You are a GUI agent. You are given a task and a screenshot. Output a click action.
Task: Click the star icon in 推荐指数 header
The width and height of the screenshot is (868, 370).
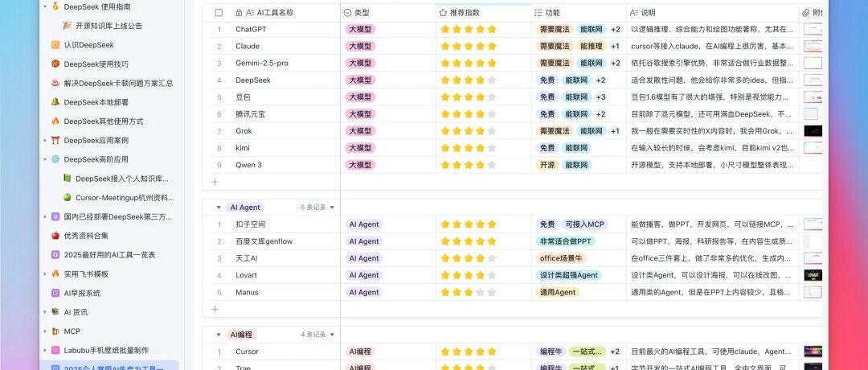(x=443, y=13)
